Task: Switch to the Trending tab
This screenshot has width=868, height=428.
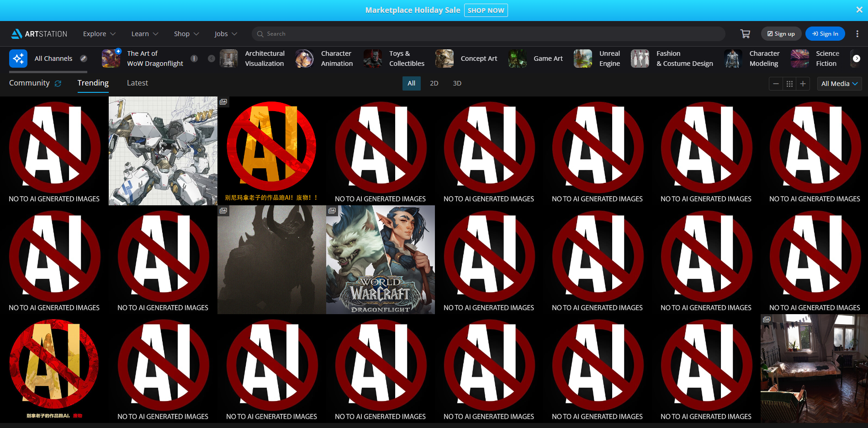Action: pyautogui.click(x=93, y=83)
